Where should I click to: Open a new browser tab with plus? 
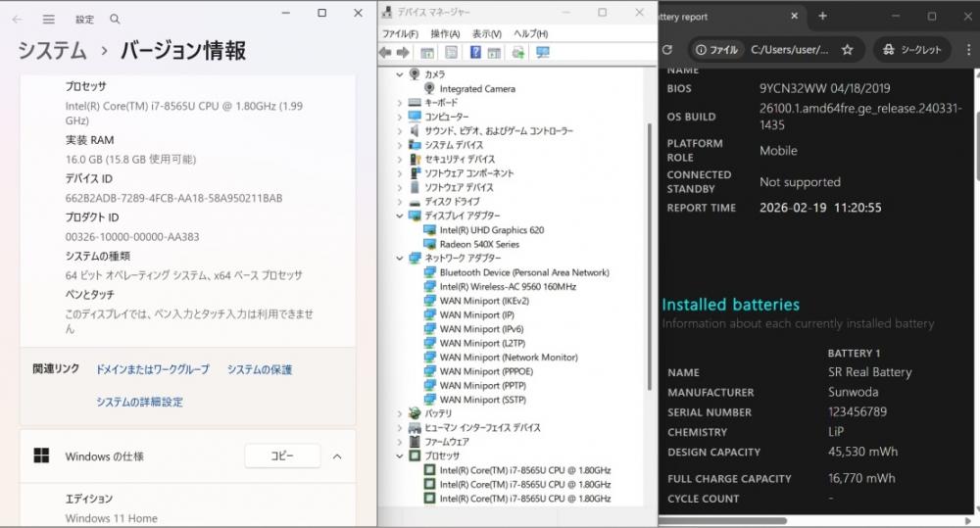(822, 17)
